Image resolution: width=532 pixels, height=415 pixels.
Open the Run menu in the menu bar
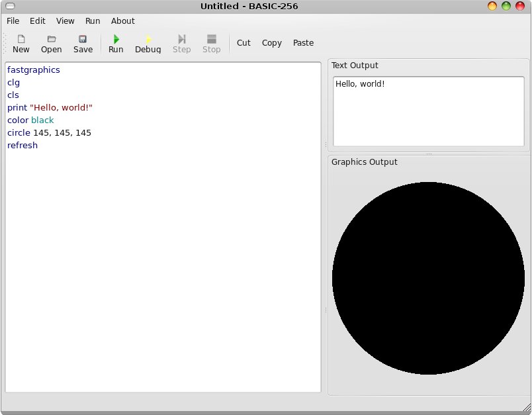click(x=92, y=21)
